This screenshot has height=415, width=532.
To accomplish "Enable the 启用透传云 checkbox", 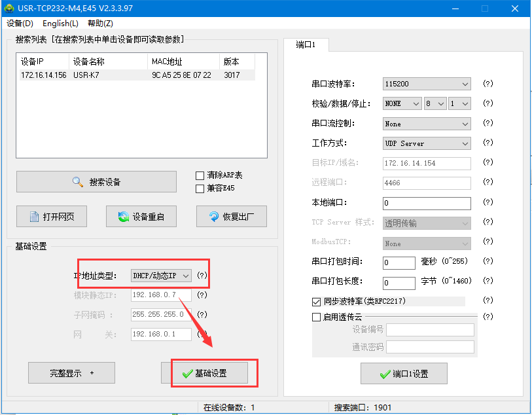I will pos(317,317).
